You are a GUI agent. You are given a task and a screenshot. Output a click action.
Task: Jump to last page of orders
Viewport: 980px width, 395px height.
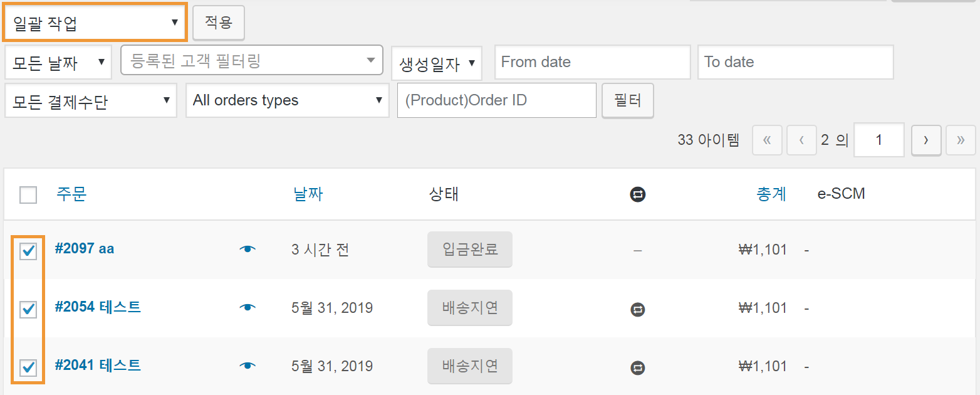[x=961, y=140]
